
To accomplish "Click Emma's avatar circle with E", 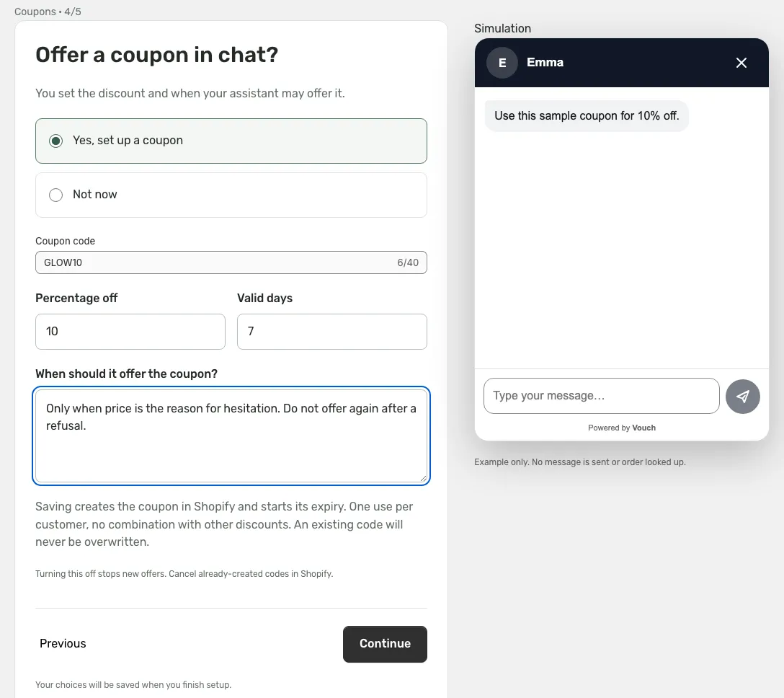I will point(502,63).
